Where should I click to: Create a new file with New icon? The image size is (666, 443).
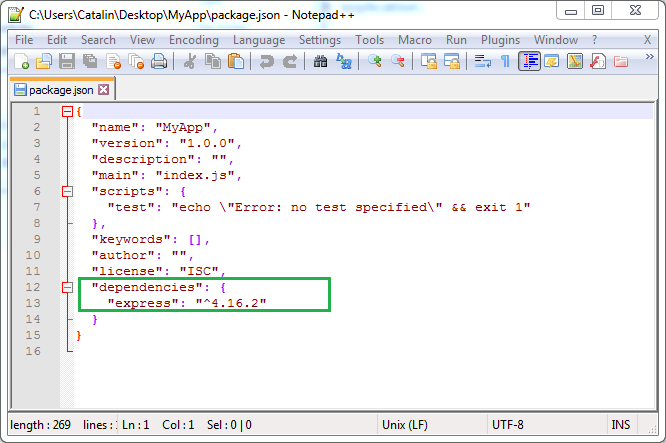coord(21,61)
